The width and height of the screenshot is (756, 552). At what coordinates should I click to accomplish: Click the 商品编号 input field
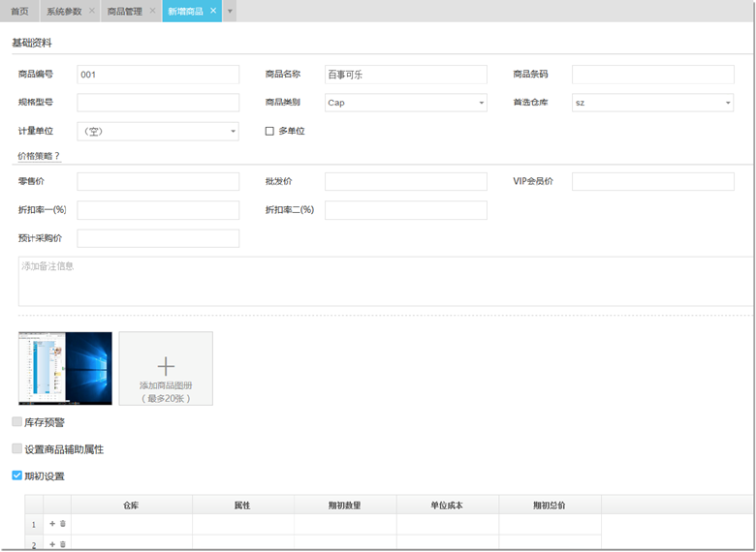click(x=158, y=75)
